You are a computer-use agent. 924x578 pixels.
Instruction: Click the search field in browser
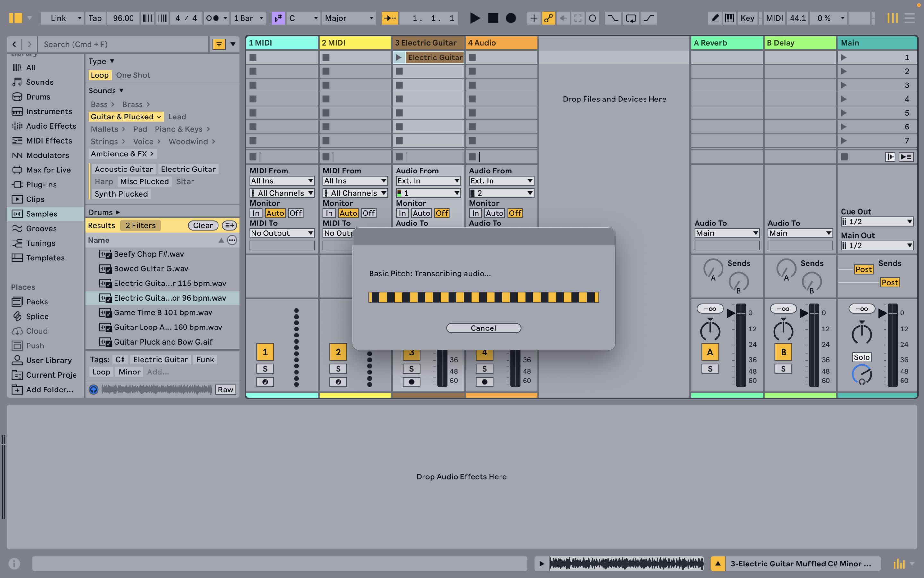click(x=123, y=44)
